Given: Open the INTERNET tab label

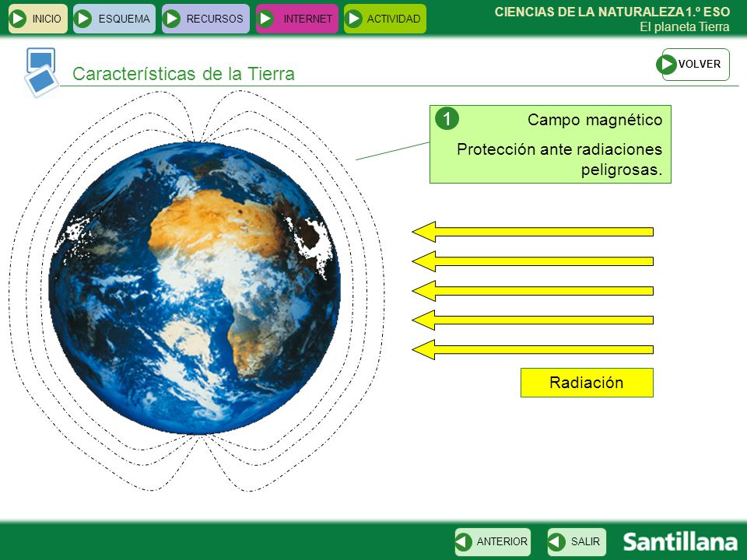Looking at the screenshot, I should (x=308, y=19).
